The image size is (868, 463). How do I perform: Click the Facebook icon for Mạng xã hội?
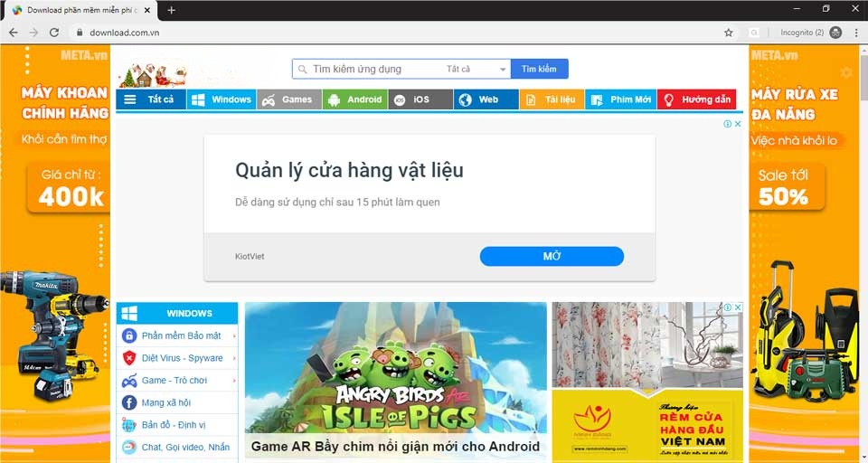(x=129, y=402)
